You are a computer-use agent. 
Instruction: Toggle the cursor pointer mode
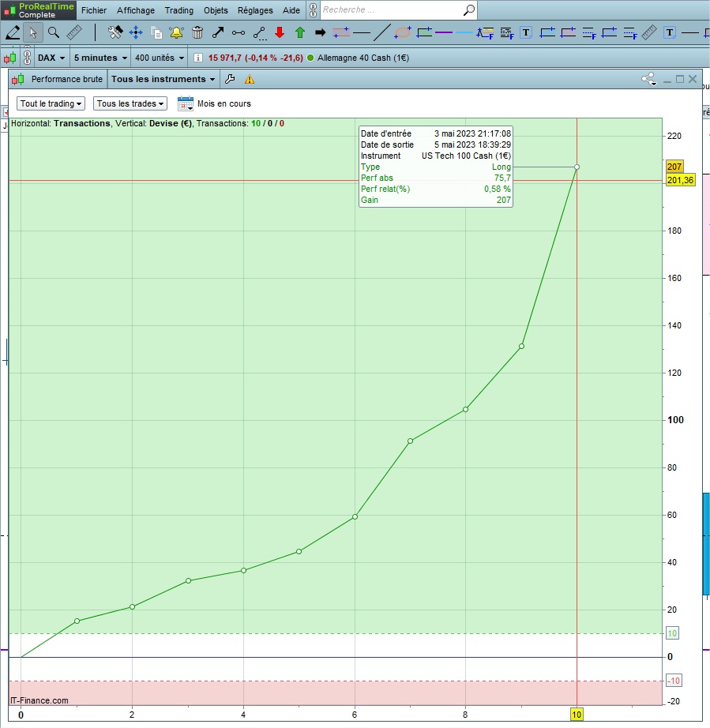32,32
